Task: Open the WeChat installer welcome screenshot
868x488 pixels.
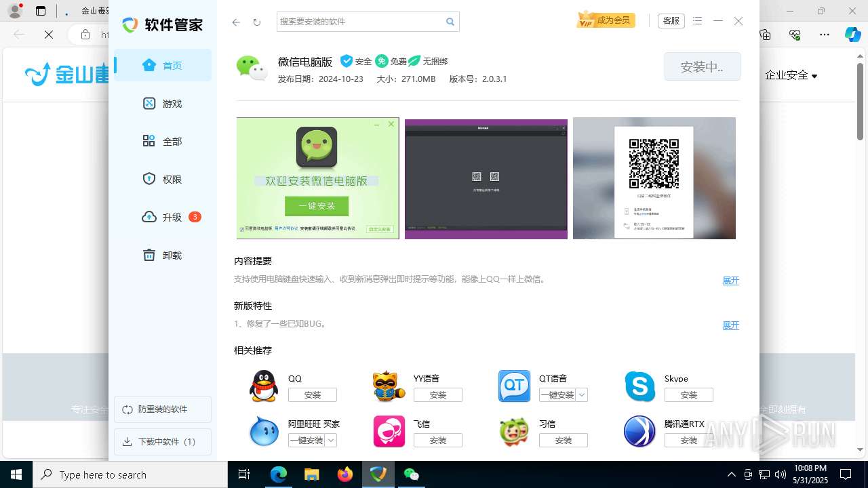Action: 317,178
